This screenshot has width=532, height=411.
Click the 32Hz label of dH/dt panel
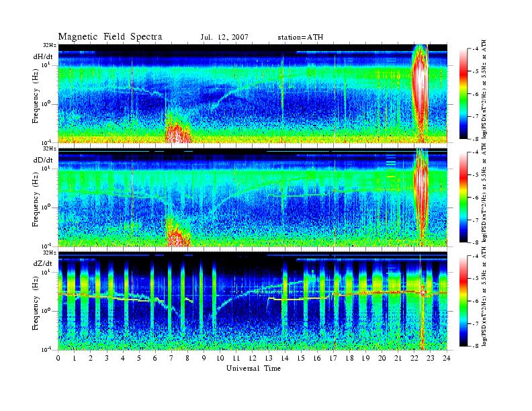click(x=50, y=45)
